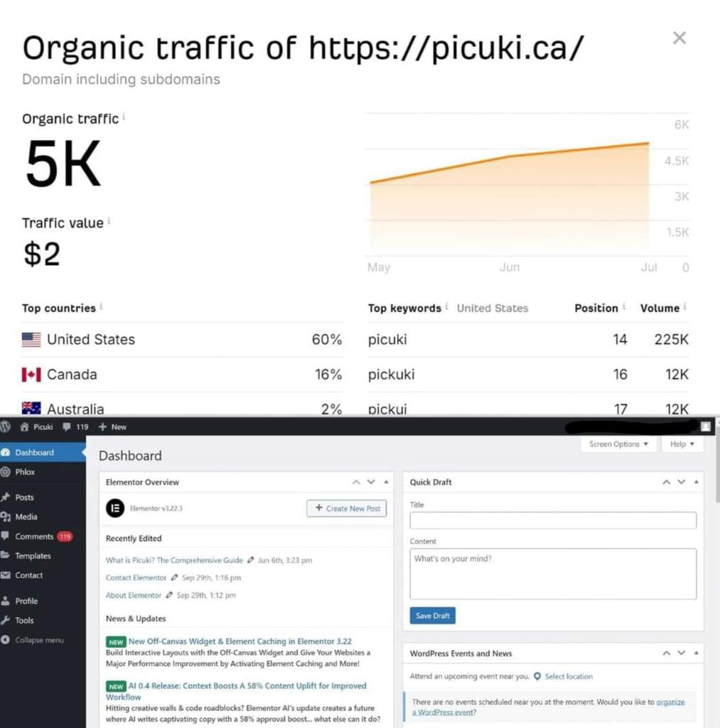Click the Media icon in sidebar
The height and width of the screenshot is (728, 720).
[5, 517]
